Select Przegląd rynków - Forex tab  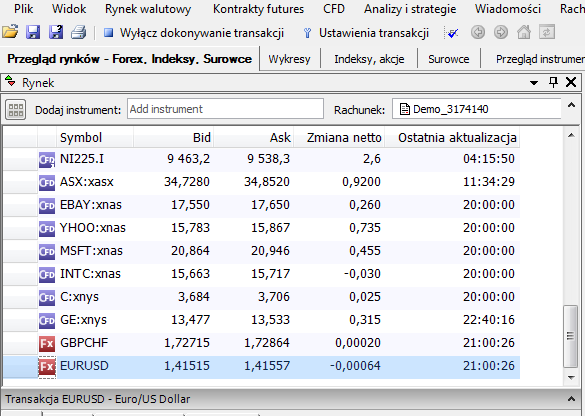pyautogui.click(x=129, y=59)
